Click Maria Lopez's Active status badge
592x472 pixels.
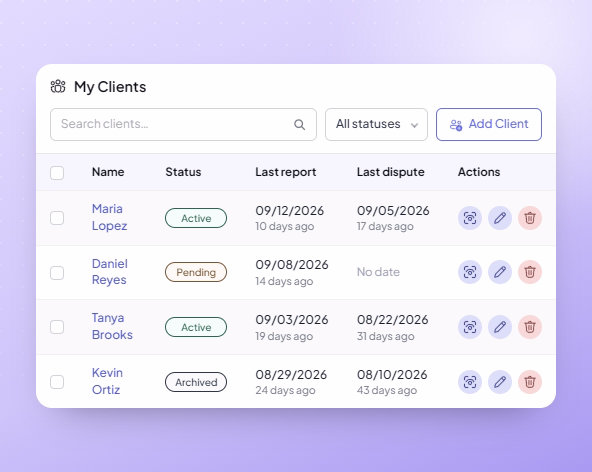(x=196, y=218)
